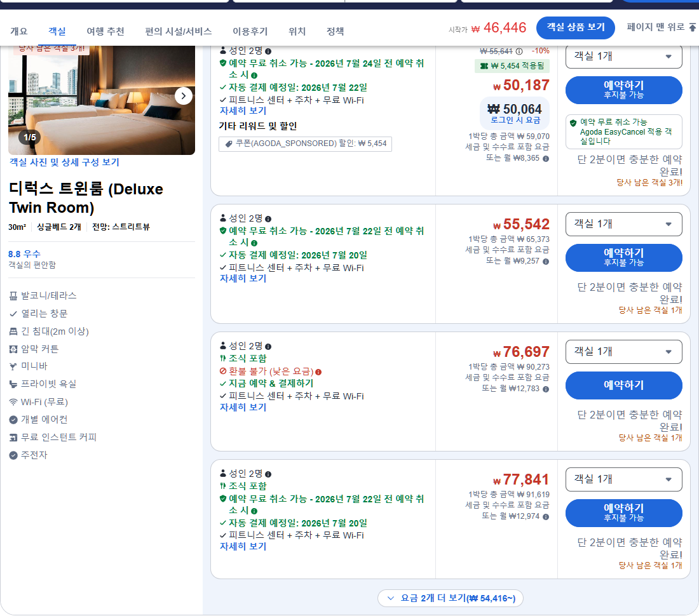This screenshot has width=699, height=616.
Task: Click the Wi-Fi (무료) signal icon
Action: pos(13,402)
